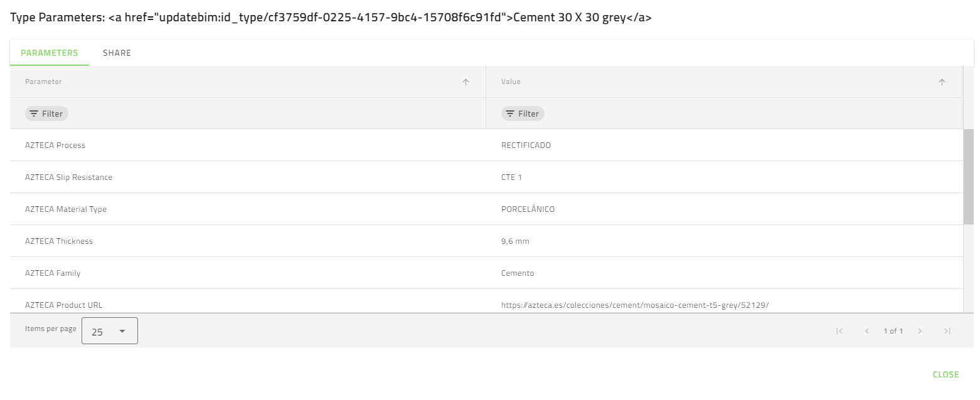
Task: Select the PARAMETERS tab
Action: (50, 53)
